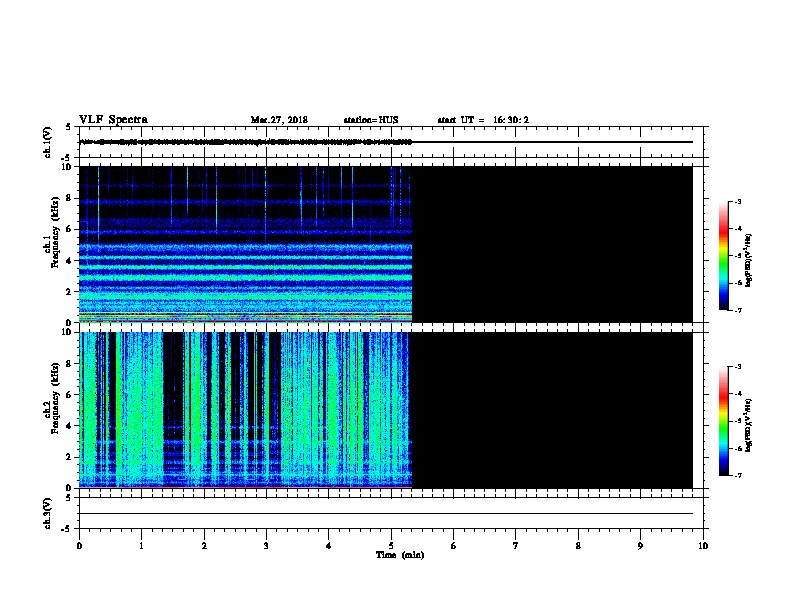The image size is (792, 612).
Task: Click the "VLF Spectra" plot title
Action: (x=113, y=120)
